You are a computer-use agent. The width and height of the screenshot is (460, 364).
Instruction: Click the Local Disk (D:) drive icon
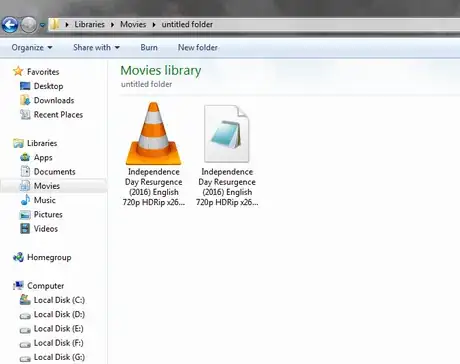[25, 316]
